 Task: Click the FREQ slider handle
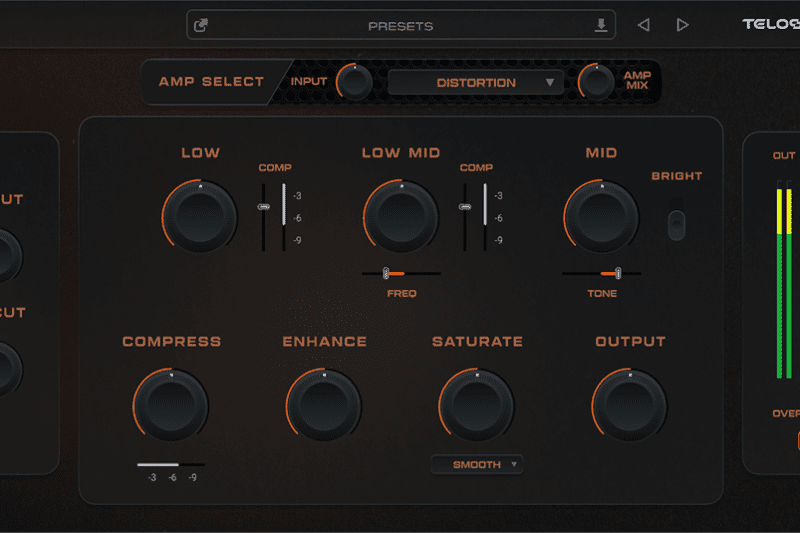386,273
